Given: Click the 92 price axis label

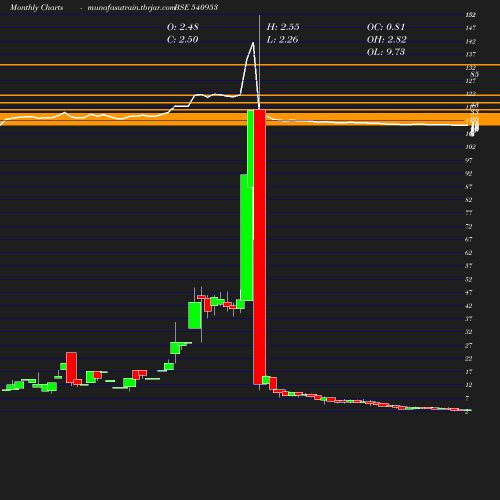Looking at the screenshot, I should (469, 173).
